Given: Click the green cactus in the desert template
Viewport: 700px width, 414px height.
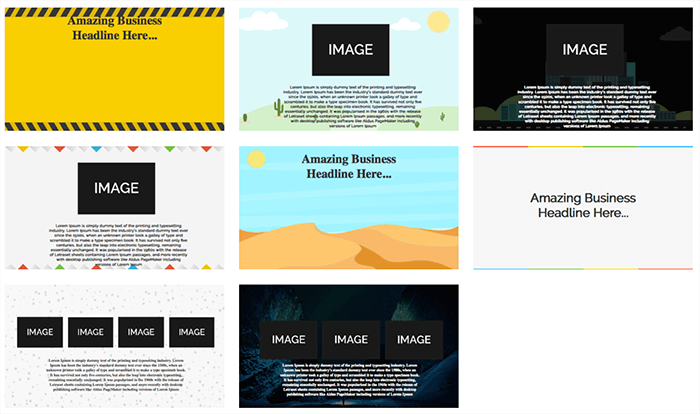Looking at the screenshot, I should tap(276, 107).
